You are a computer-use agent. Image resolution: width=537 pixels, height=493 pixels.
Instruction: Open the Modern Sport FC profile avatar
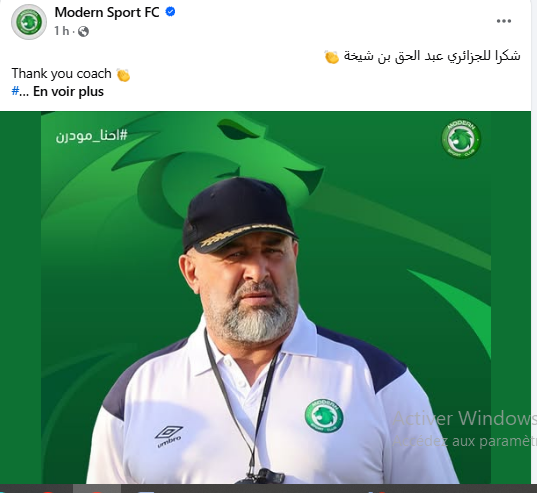tap(29, 22)
